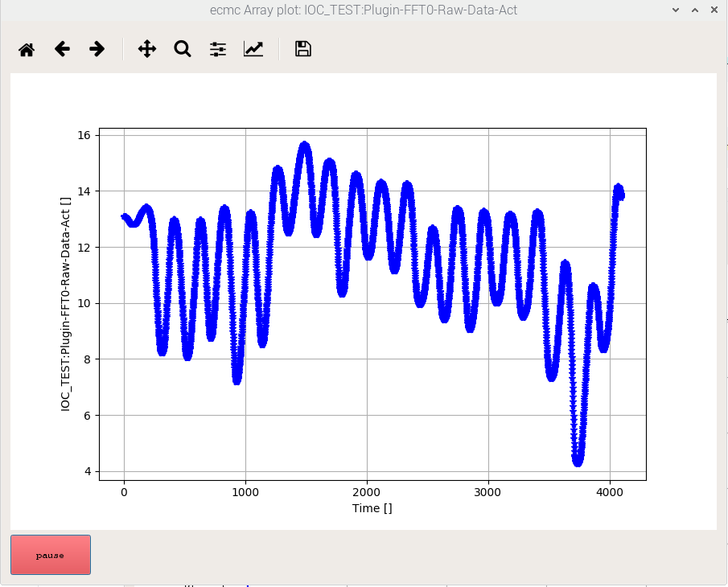Go back to previous plot view

[62, 49]
